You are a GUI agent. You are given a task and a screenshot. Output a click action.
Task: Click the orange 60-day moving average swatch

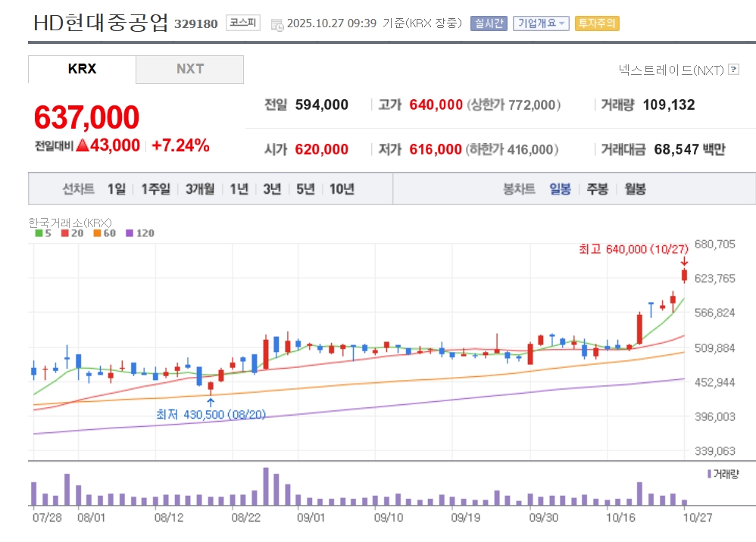pos(97,233)
